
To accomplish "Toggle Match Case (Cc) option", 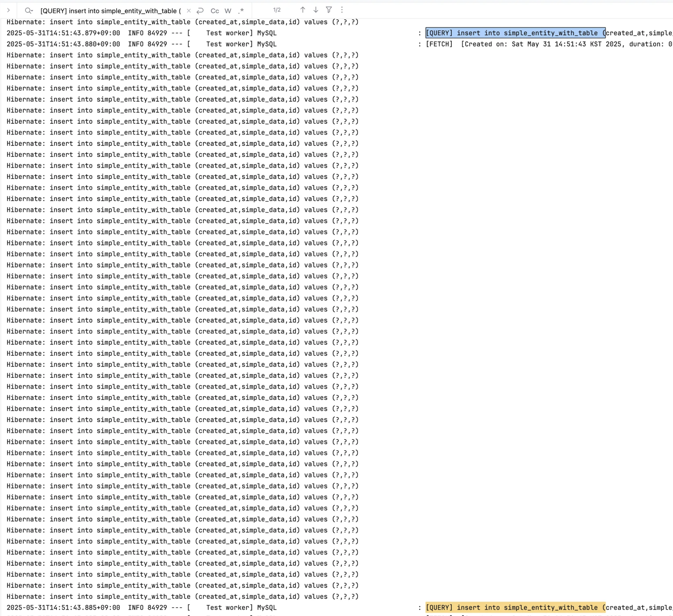I will pos(215,11).
